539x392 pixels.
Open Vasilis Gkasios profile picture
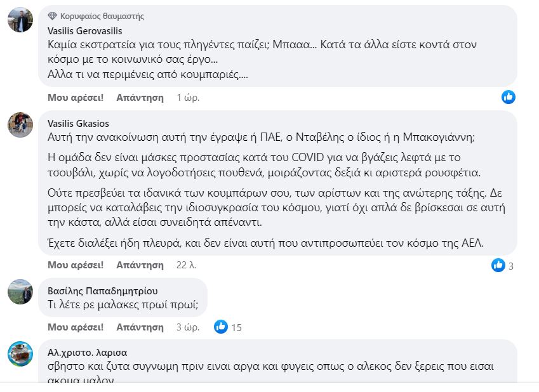tap(20, 125)
